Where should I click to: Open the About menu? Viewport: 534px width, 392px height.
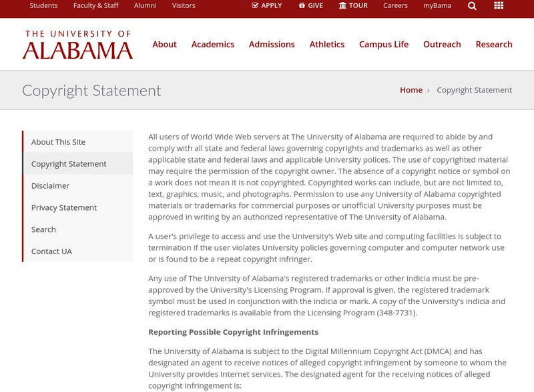(164, 45)
